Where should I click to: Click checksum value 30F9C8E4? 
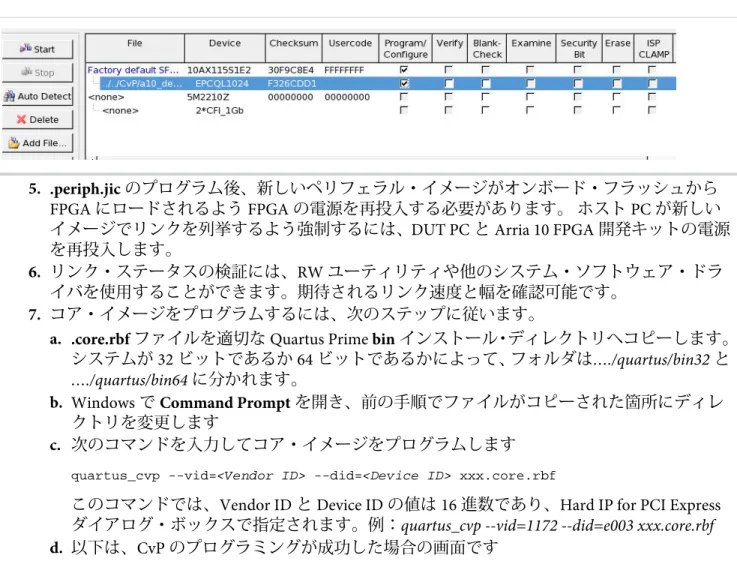pos(290,70)
